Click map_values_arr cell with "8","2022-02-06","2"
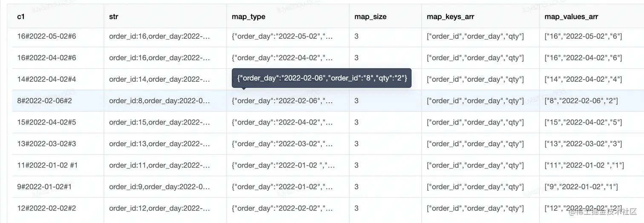This screenshot has height=223, width=644. (581, 101)
